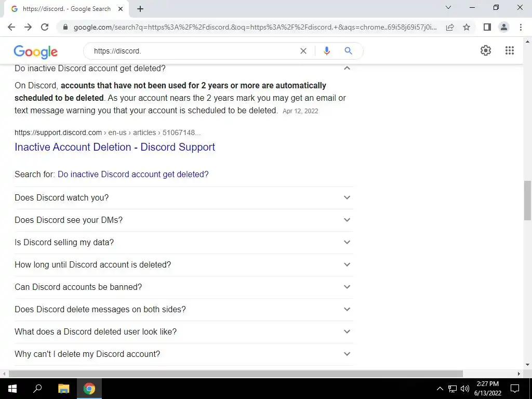Image resolution: width=532 pixels, height=399 pixels.
Task: Open File Explorer from the taskbar
Action: click(63, 389)
